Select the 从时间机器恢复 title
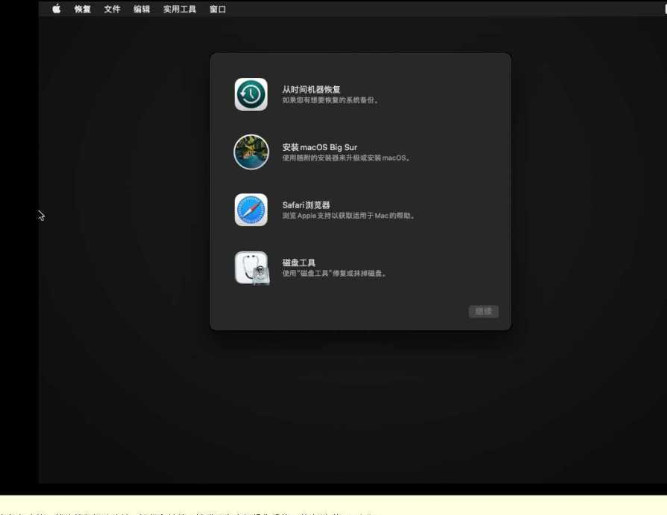 pos(311,89)
